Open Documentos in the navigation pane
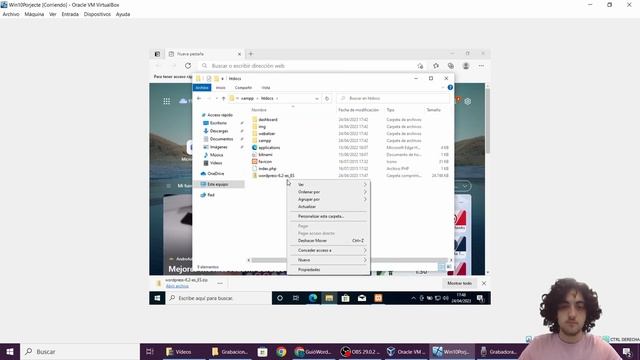The height and width of the screenshot is (360, 640). click(x=221, y=139)
